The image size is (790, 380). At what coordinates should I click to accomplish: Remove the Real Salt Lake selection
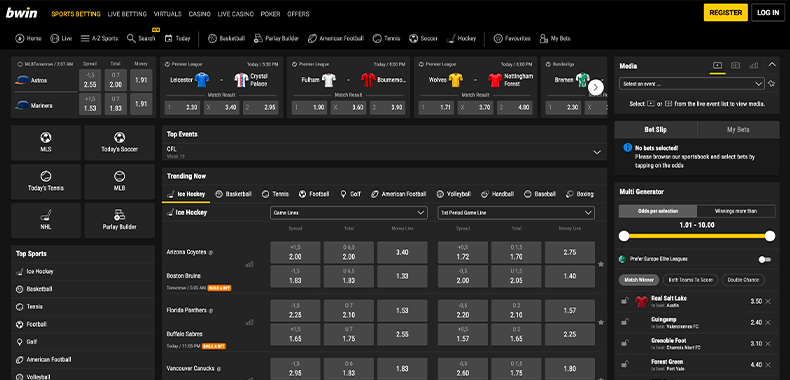click(x=768, y=301)
